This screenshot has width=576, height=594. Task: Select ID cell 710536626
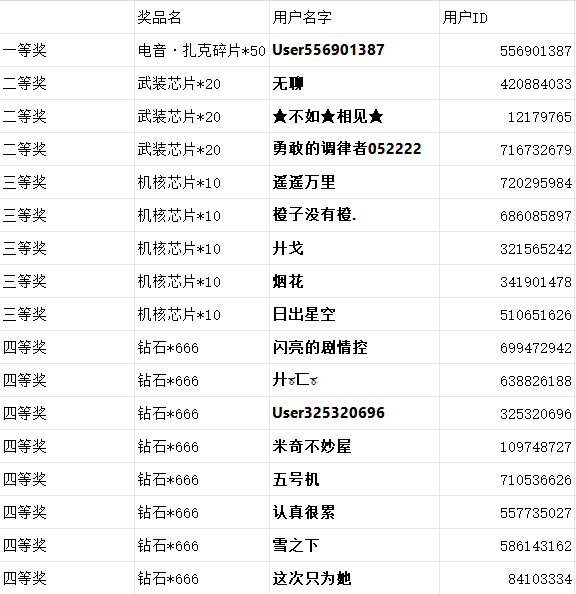(507, 479)
